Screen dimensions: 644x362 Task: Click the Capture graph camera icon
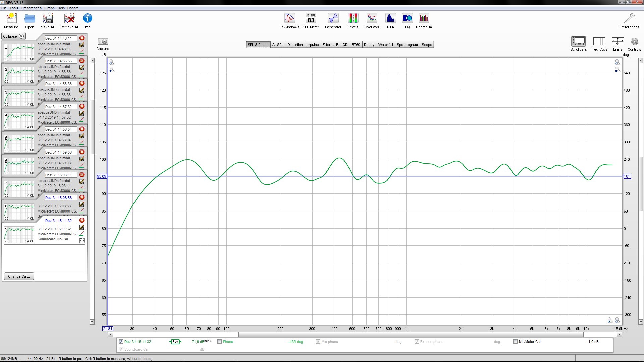103,42
